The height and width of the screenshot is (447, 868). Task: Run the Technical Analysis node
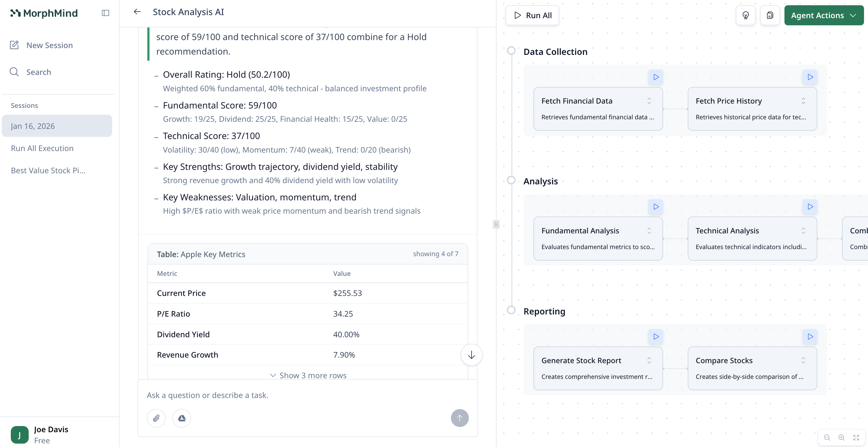click(810, 207)
